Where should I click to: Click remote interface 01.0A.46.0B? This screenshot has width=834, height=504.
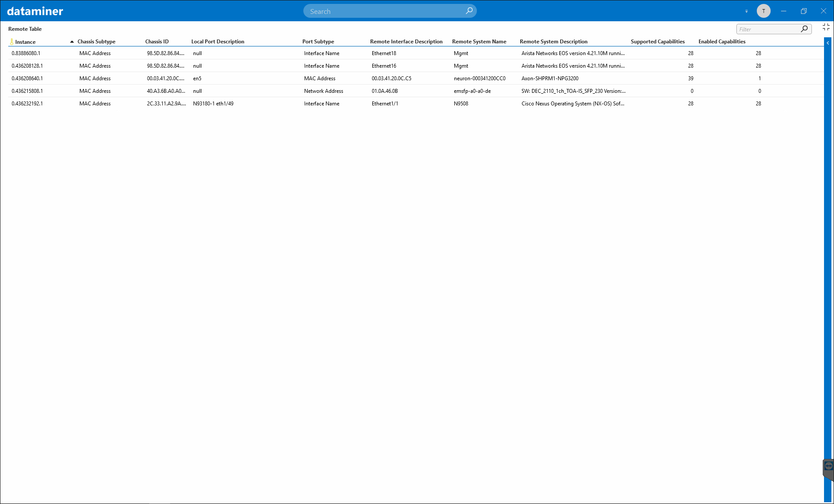(384, 91)
